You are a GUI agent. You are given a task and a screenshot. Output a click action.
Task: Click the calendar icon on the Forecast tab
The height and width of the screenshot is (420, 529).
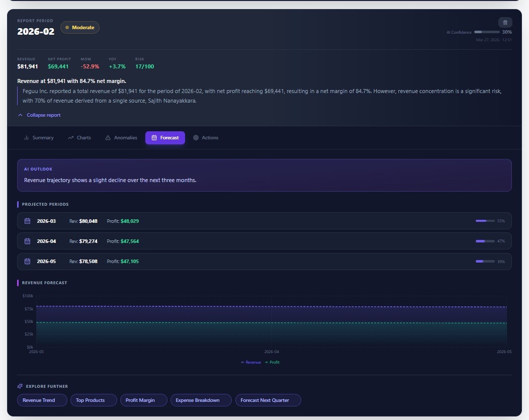click(x=154, y=138)
